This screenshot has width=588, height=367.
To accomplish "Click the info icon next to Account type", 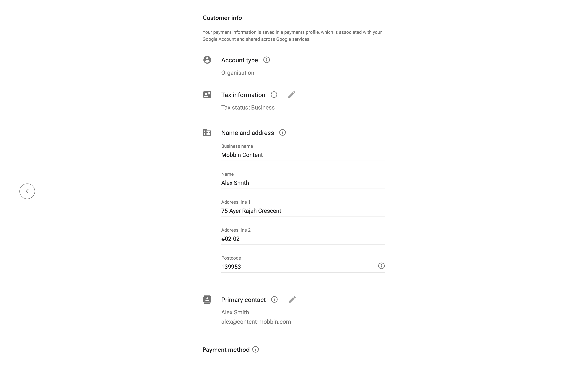I will click(266, 60).
